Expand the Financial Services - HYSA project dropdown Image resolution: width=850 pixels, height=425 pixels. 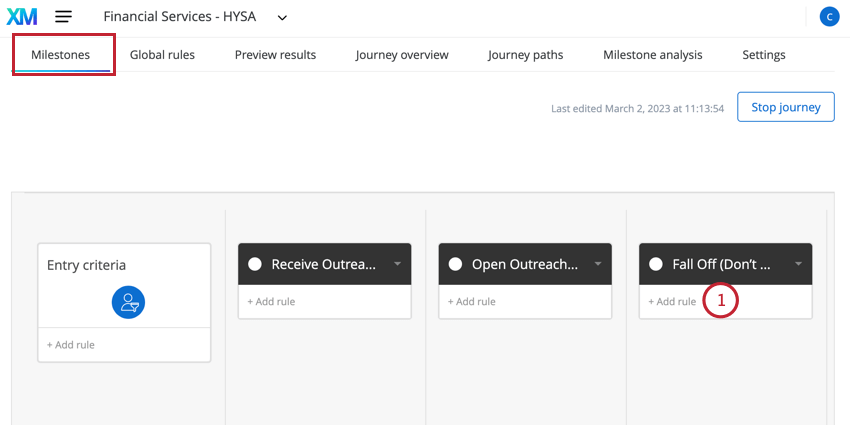(282, 18)
